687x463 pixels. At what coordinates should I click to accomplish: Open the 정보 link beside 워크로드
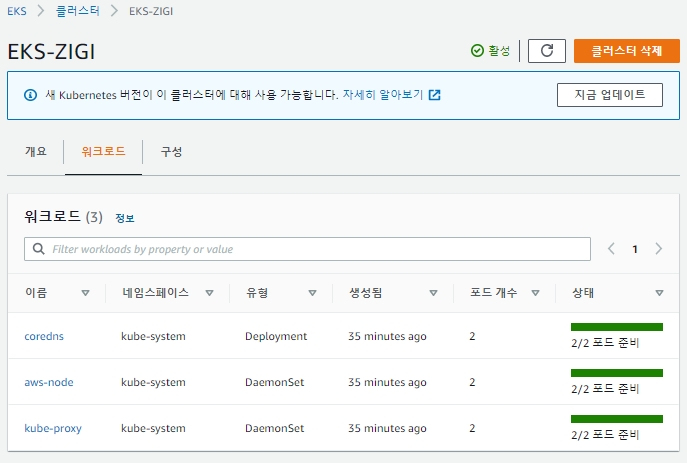pyautogui.click(x=125, y=218)
